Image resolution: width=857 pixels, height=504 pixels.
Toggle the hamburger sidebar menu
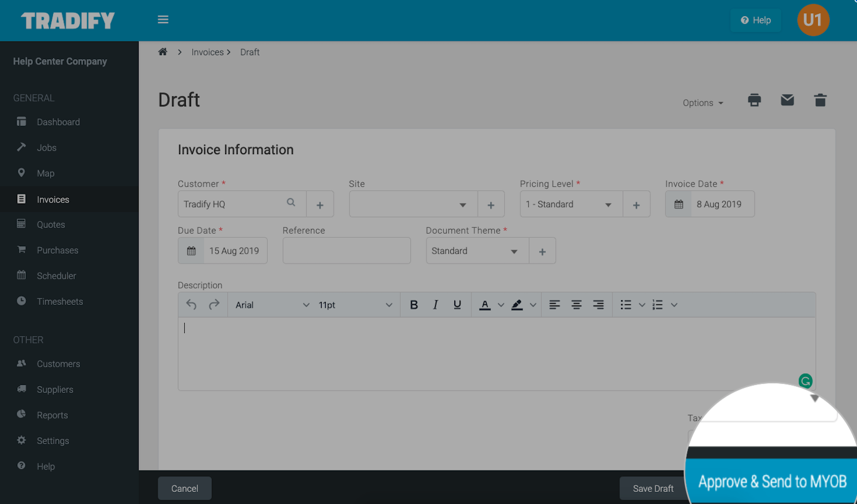163,20
